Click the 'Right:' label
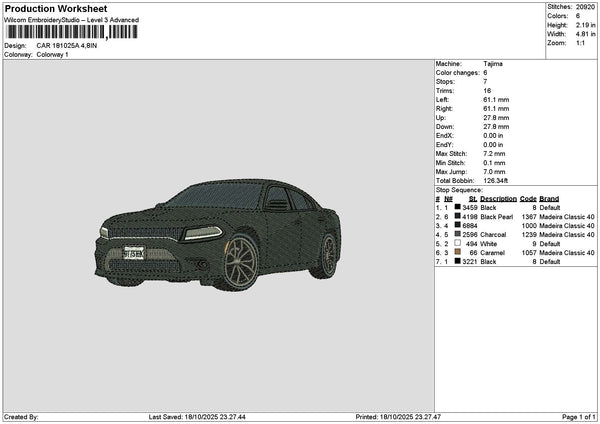The width and height of the screenshot is (600, 424). (444, 109)
